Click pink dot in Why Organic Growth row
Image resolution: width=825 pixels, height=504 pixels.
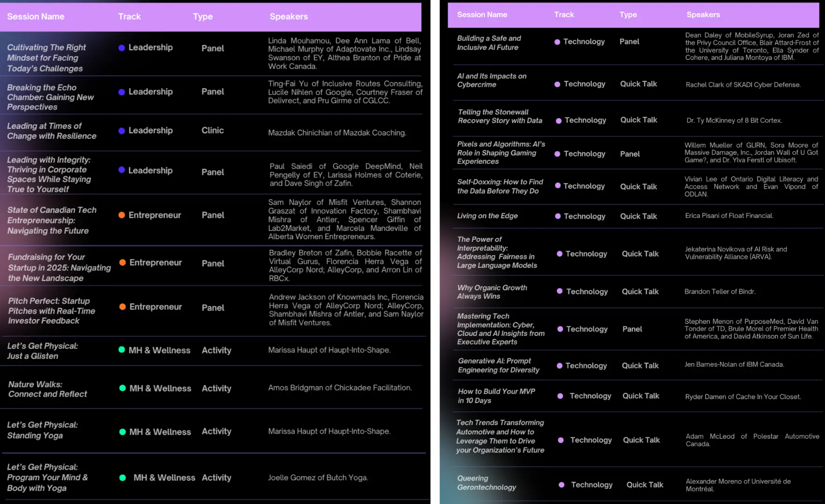pos(559,291)
